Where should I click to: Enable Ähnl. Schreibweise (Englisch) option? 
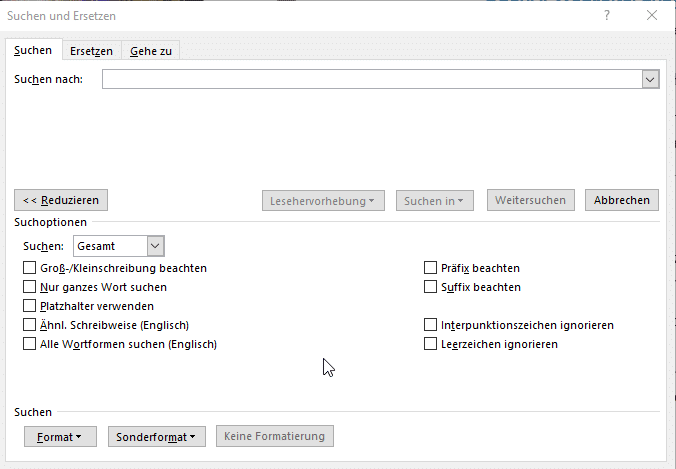tap(29, 325)
